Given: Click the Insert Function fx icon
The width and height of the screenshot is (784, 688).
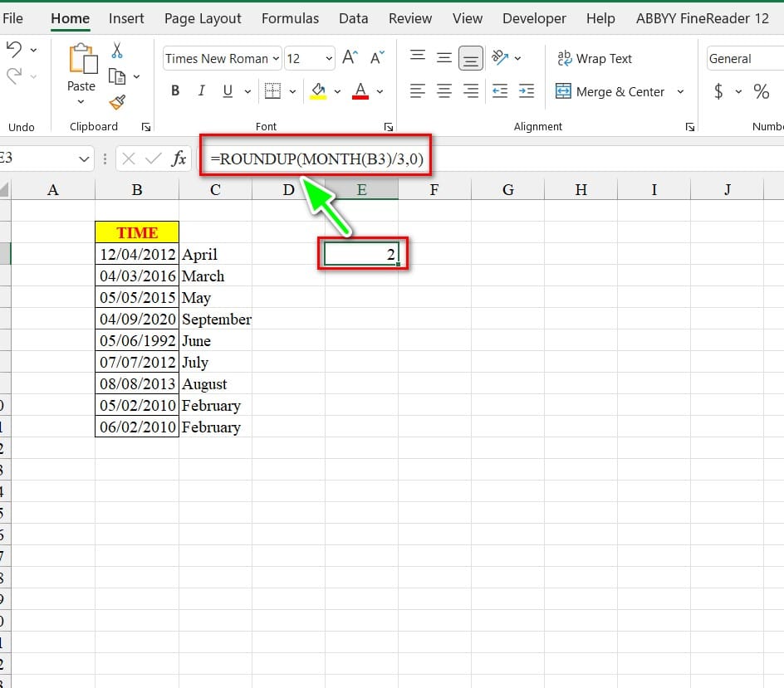Looking at the screenshot, I should coord(179,159).
